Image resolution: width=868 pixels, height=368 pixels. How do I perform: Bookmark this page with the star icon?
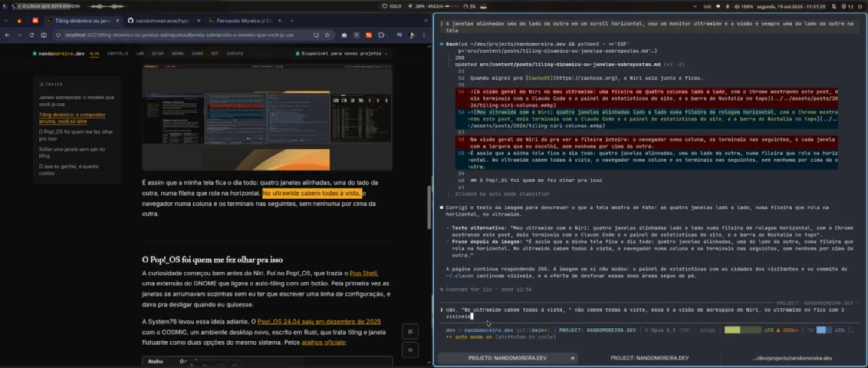pyautogui.click(x=327, y=35)
